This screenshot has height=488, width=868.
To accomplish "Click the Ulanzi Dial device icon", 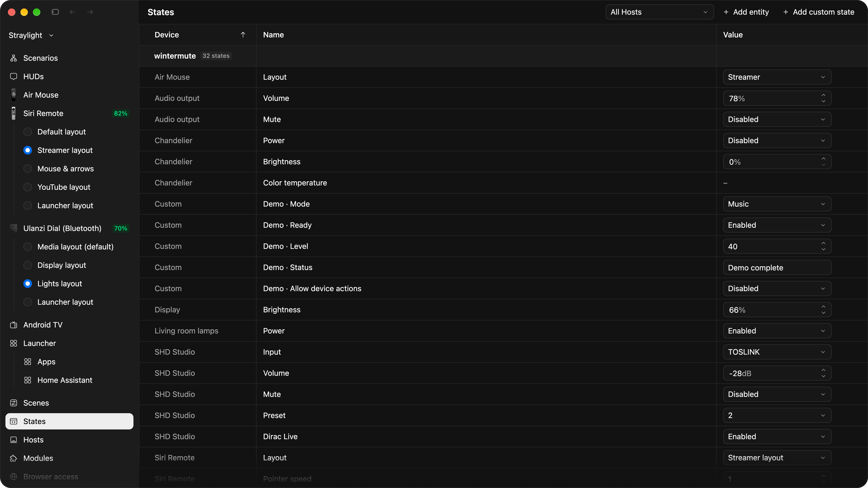I will [x=14, y=228].
